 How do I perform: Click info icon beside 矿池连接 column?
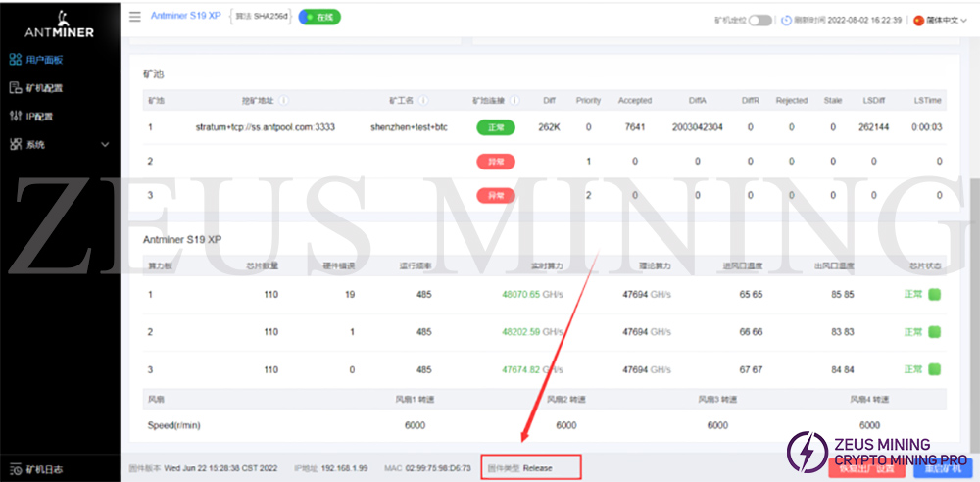point(514,100)
